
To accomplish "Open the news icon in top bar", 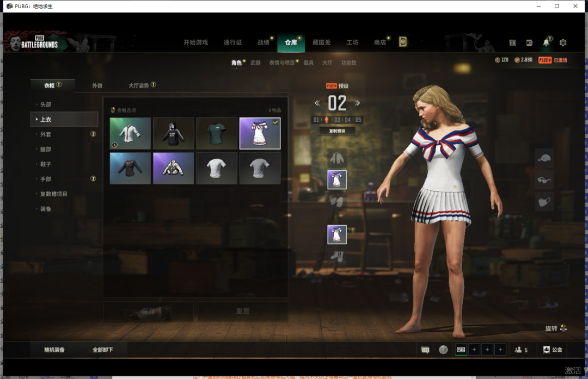I will point(529,43).
